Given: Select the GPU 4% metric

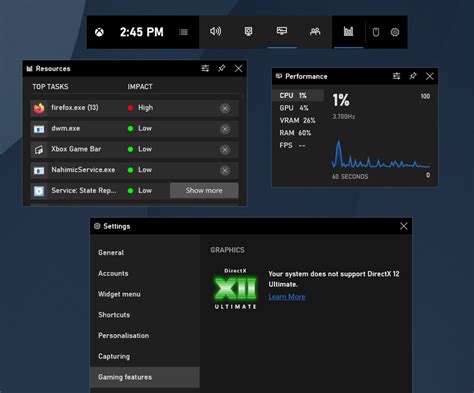Looking at the screenshot, I should pyautogui.click(x=294, y=108).
